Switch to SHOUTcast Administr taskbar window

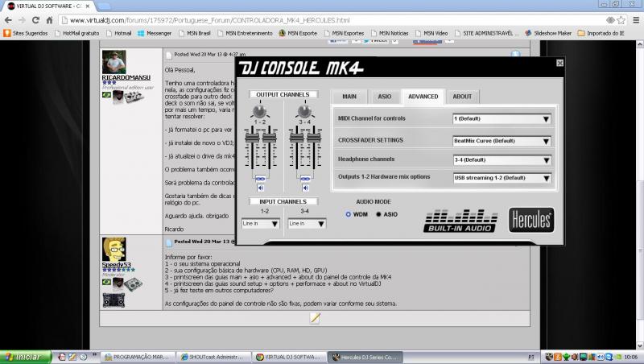click(x=213, y=357)
